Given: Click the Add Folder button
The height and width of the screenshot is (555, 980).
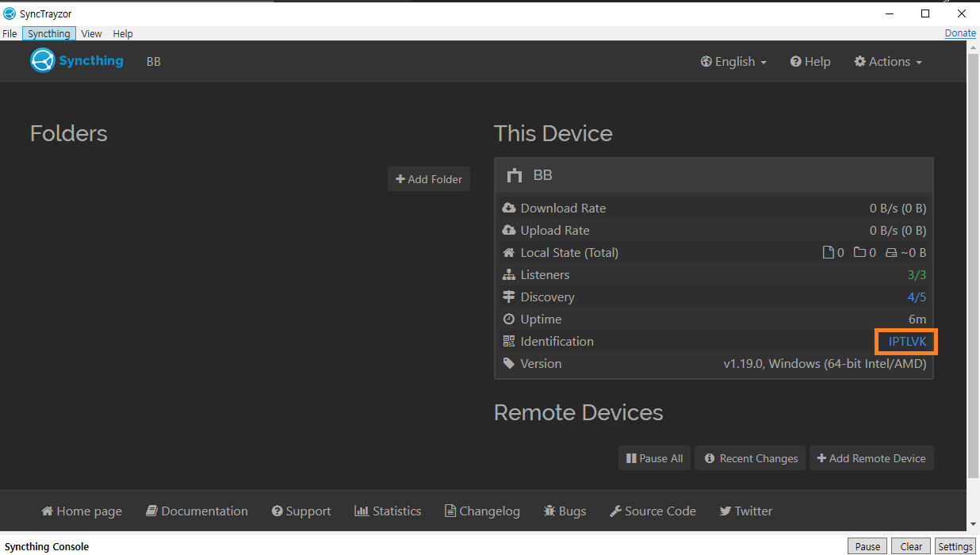Looking at the screenshot, I should click(x=429, y=179).
